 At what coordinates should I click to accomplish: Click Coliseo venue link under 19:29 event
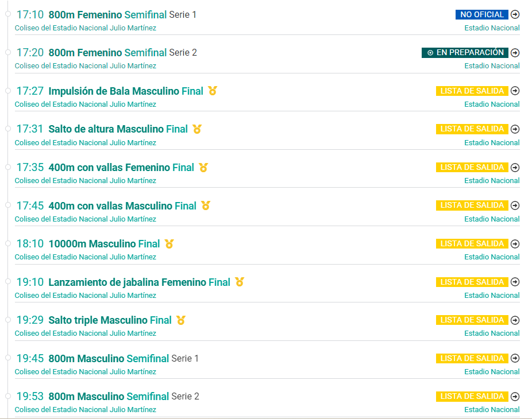point(86,333)
